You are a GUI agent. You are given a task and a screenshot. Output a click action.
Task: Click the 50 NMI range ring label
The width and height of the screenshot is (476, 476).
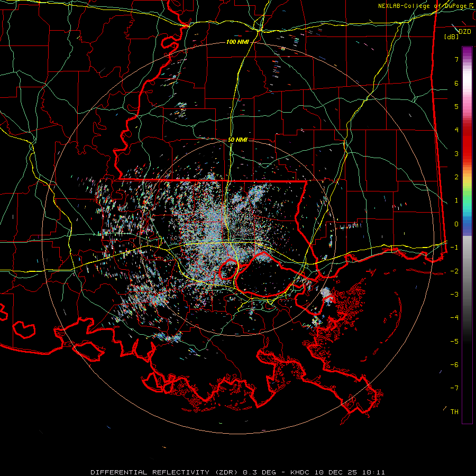point(237,140)
